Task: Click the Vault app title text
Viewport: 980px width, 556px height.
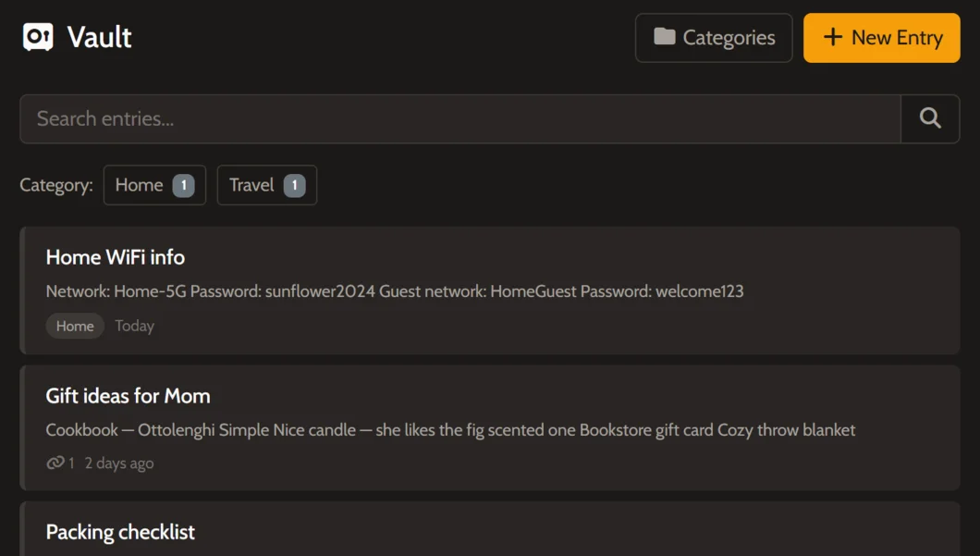Action: [x=99, y=37]
